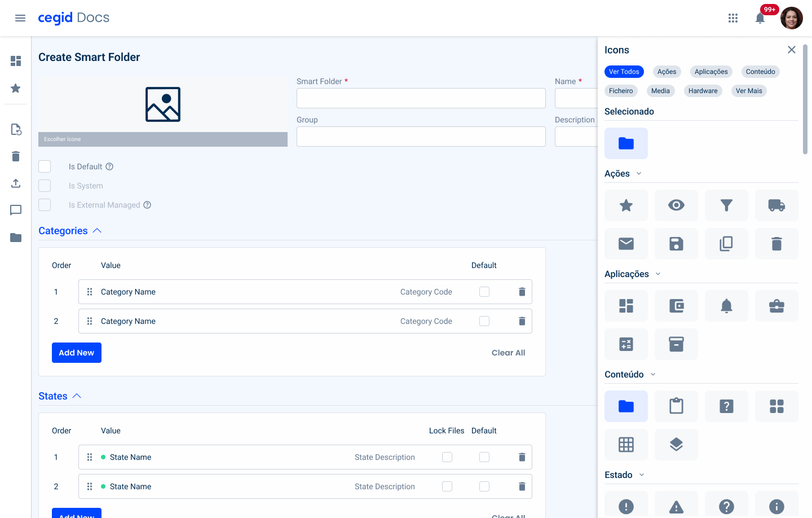
Task: Filter icons by Ficheiro
Action: click(x=621, y=91)
